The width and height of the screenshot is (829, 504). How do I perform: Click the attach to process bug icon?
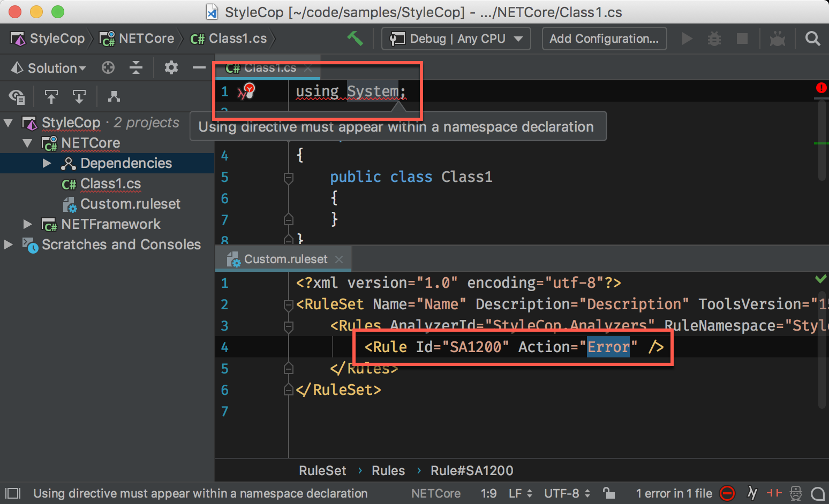click(778, 39)
